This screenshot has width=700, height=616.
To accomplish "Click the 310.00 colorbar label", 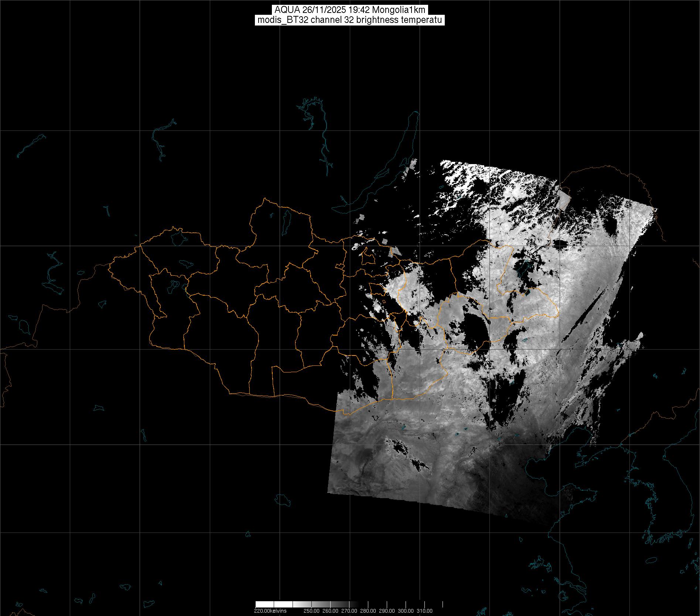I will coord(425,610).
